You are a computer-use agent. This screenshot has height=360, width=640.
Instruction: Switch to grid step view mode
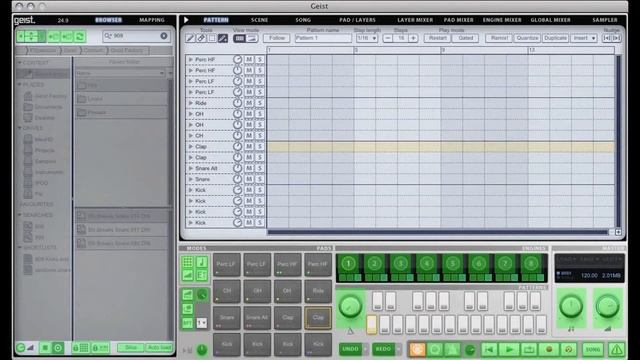tap(239, 38)
